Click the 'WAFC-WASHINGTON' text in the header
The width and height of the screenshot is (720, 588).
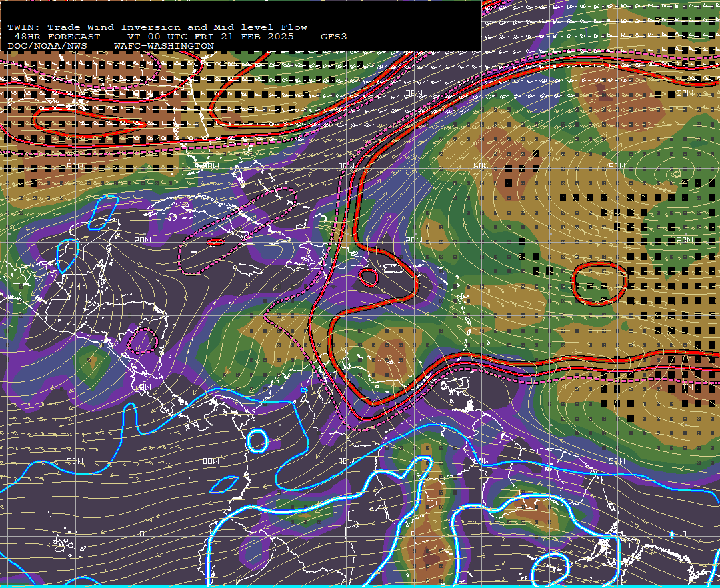164,47
